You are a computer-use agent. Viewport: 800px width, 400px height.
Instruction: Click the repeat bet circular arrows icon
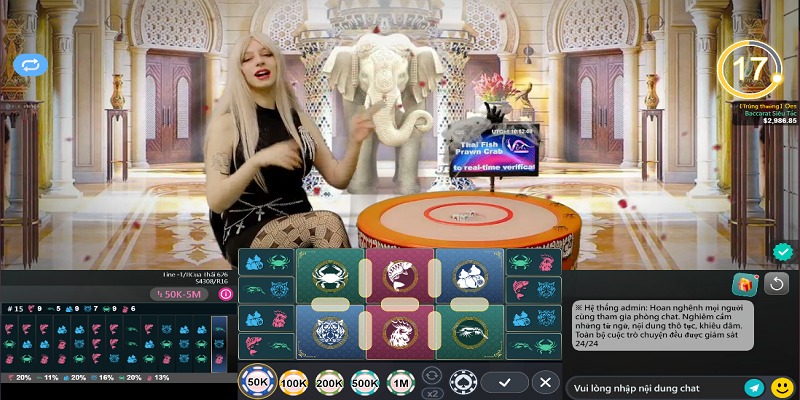point(432,374)
